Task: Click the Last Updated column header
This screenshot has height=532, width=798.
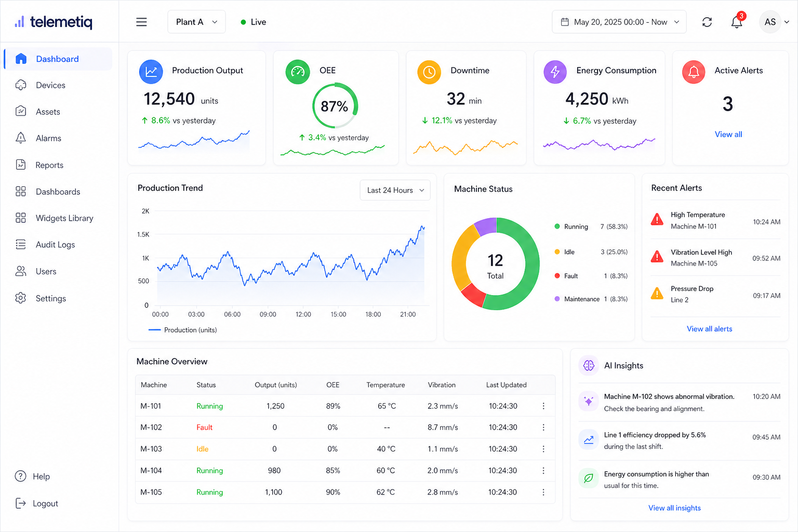Action: click(506, 385)
